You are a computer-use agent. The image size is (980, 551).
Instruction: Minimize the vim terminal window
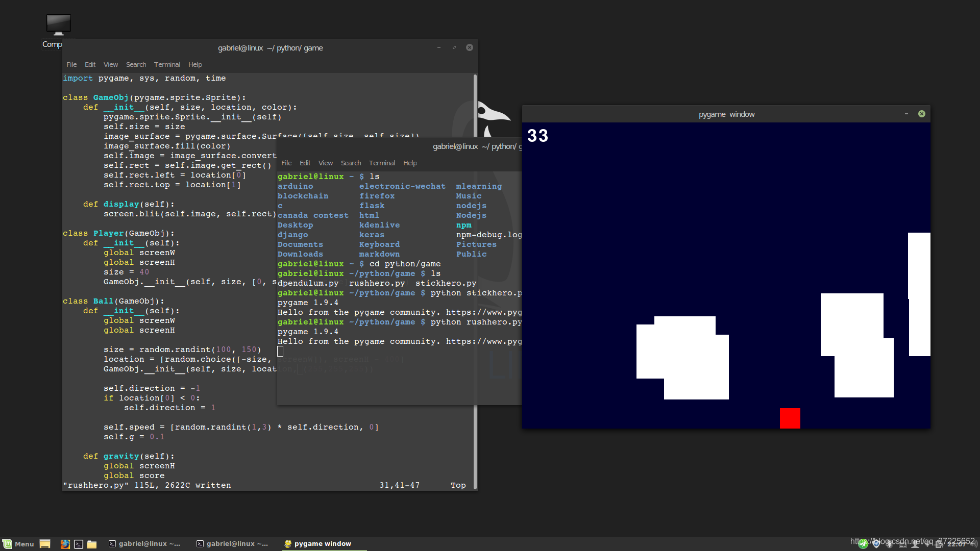point(438,47)
